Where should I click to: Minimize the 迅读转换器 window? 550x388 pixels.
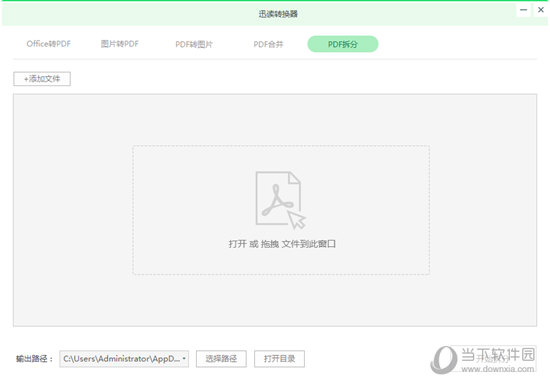(523, 10)
